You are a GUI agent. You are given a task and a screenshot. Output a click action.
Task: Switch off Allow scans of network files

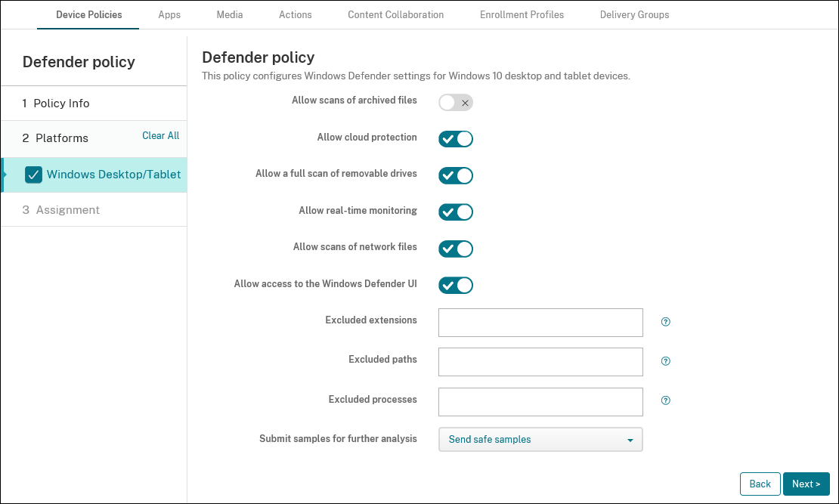tap(456, 249)
